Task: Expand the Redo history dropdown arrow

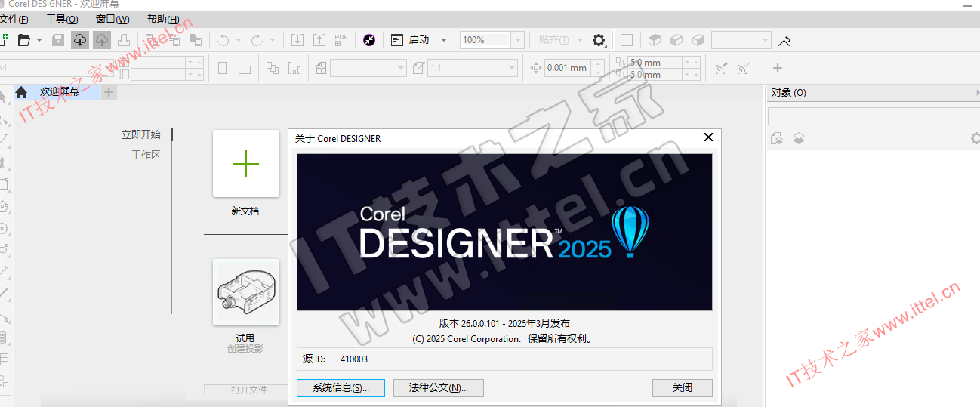Action: click(273, 40)
